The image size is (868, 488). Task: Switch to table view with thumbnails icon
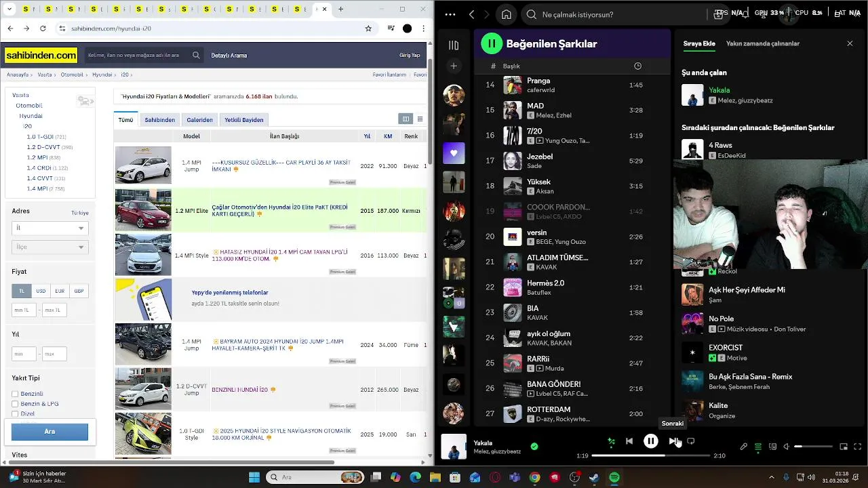pyautogui.click(x=406, y=119)
